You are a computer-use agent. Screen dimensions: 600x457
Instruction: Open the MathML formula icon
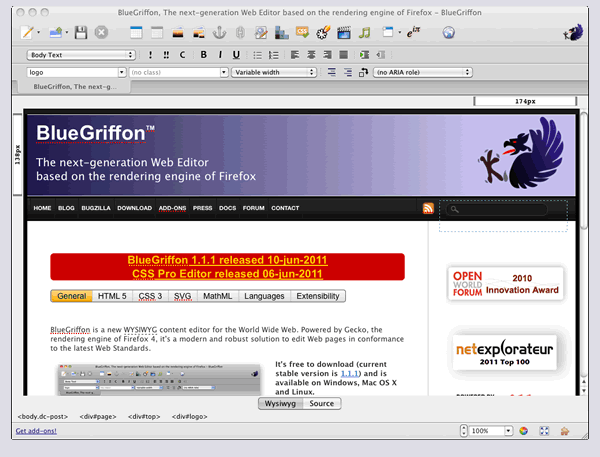tap(413, 33)
